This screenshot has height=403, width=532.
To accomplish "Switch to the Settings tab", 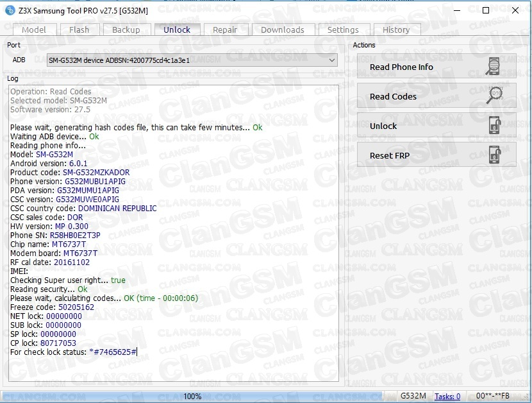I will tap(343, 30).
